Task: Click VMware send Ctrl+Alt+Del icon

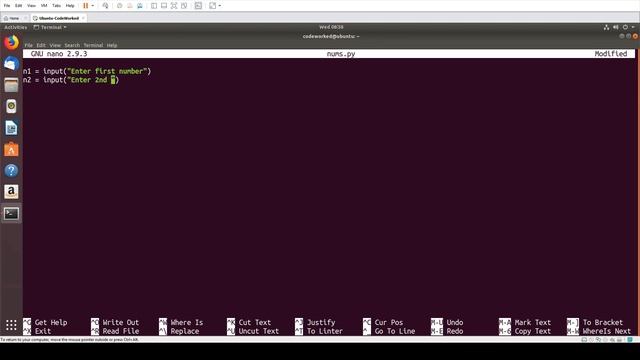Action: coord(105,6)
